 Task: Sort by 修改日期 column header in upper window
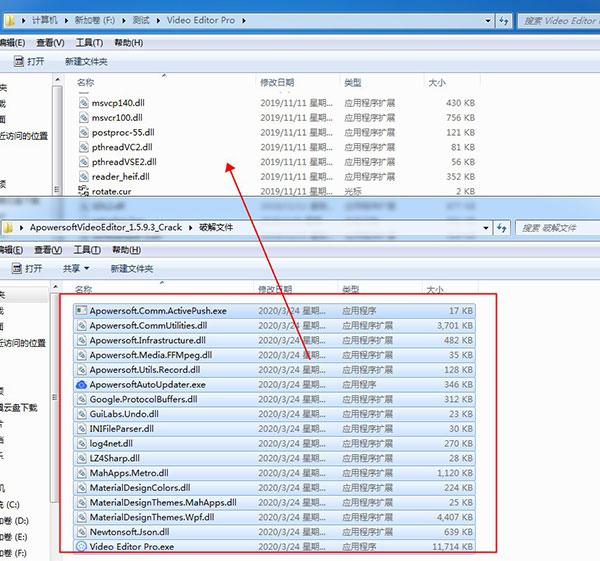pyautogui.click(x=277, y=82)
